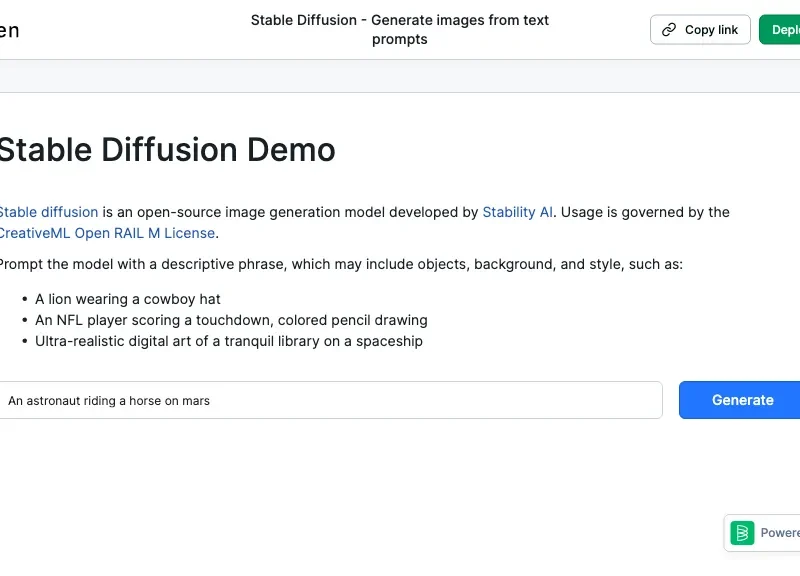800x576 pixels.
Task: Click the chain icon in Copy link
Action: [670, 30]
